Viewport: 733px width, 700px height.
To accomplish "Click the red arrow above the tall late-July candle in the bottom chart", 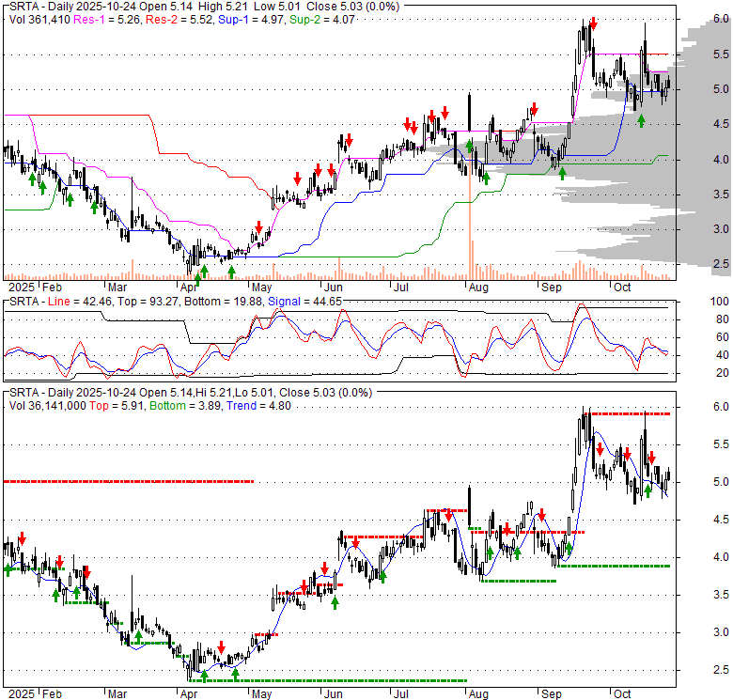I will pos(449,515).
